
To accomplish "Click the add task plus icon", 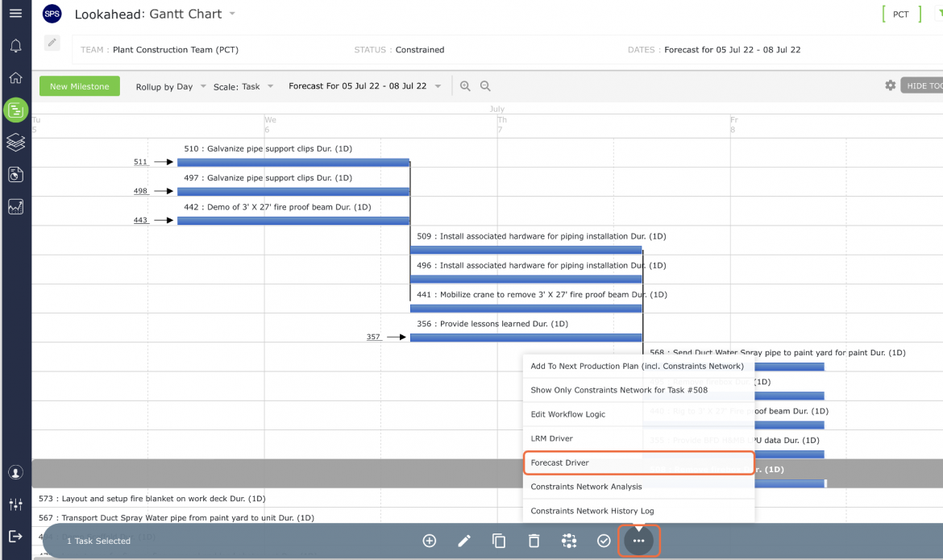I will (x=430, y=541).
